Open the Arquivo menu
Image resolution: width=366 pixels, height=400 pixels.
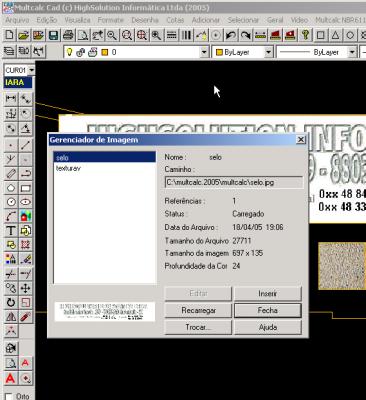(17, 20)
